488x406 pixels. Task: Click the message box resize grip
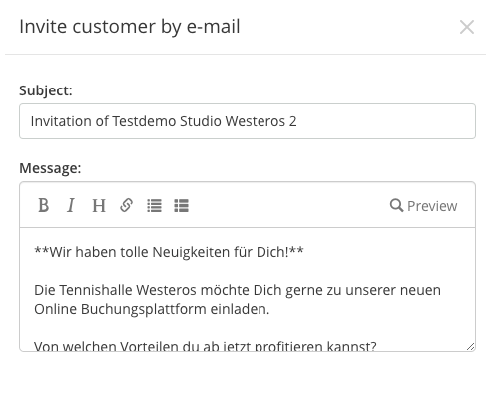pos(470,347)
